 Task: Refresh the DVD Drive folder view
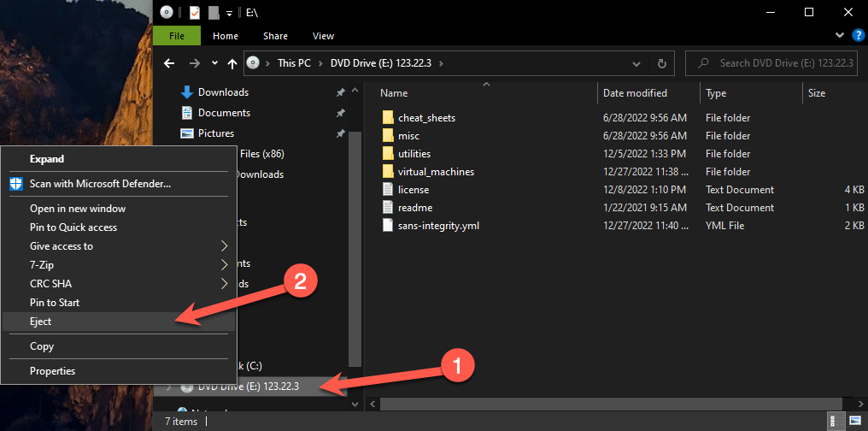660,64
